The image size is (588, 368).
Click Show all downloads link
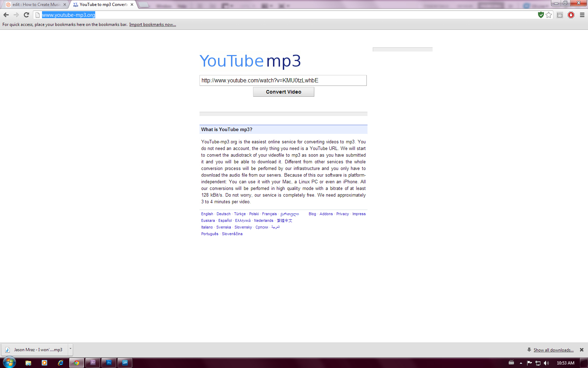(x=553, y=350)
